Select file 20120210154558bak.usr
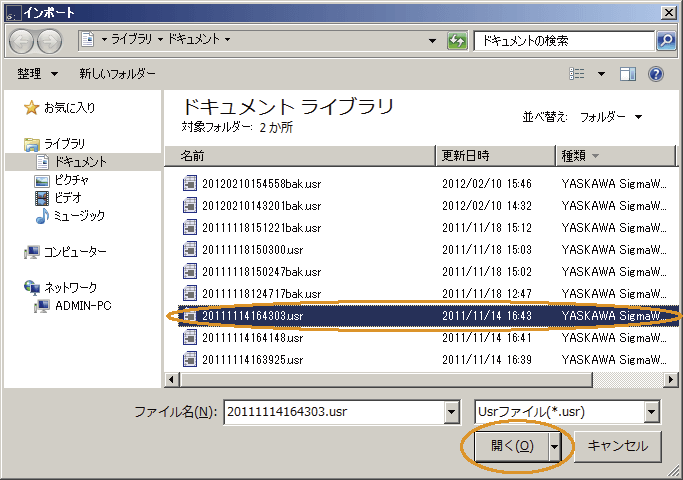The width and height of the screenshot is (683, 480). pos(261,184)
